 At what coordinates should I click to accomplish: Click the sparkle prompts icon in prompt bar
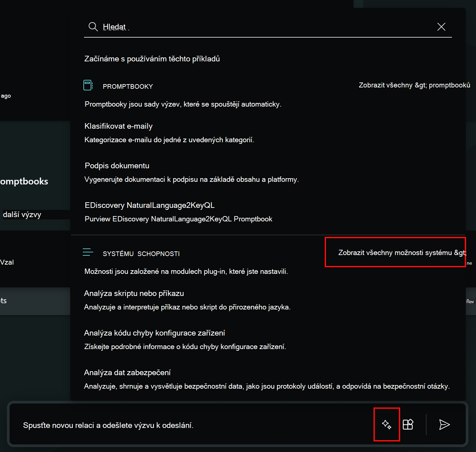pos(387,425)
